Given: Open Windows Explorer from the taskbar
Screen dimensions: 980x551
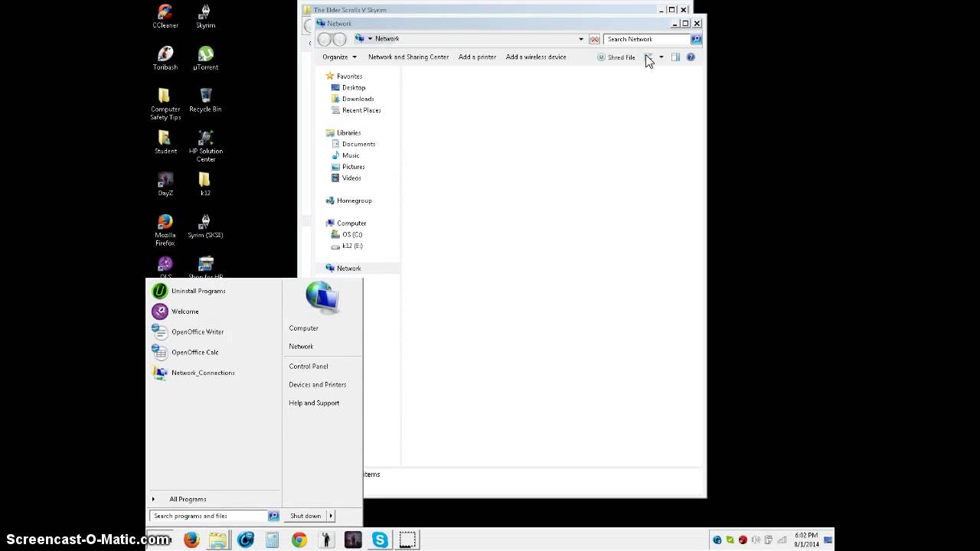Looking at the screenshot, I should coord(218,540).
